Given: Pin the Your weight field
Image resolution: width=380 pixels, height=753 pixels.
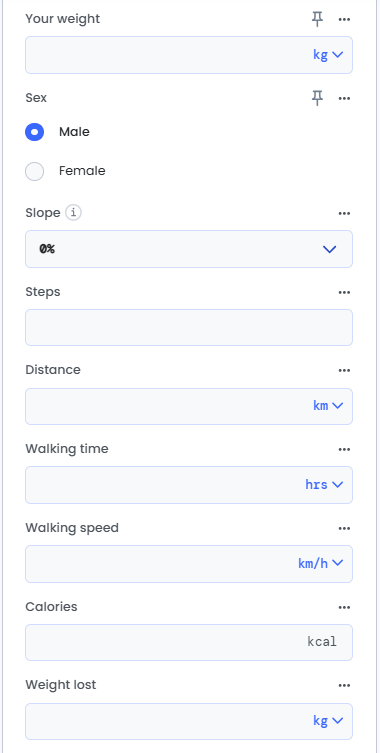Looking at the screenshot, I should (x=317, y=19).
